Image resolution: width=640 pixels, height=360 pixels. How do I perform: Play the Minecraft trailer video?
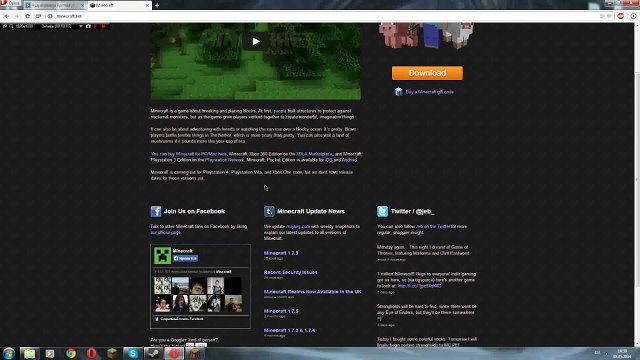coord(256,41)
